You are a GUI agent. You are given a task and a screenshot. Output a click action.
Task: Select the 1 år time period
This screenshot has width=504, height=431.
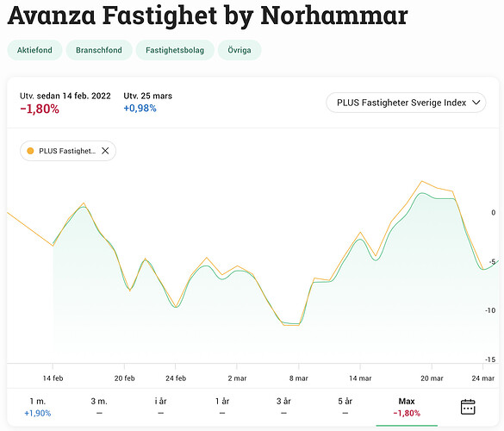pos(222,407)
